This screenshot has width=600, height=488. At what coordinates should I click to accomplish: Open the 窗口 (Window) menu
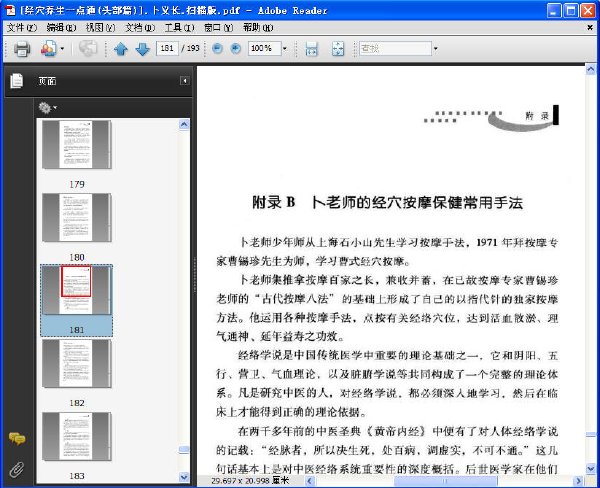point(218,28)
